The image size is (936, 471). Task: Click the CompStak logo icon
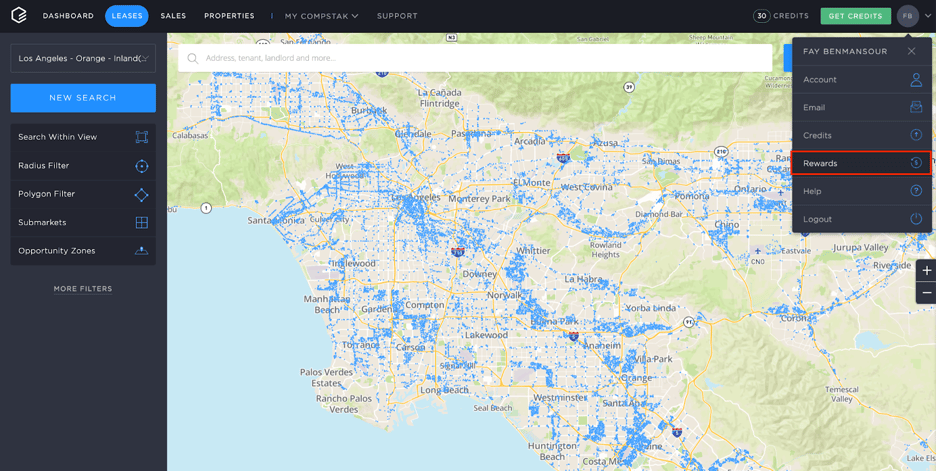tap(19, 15)
